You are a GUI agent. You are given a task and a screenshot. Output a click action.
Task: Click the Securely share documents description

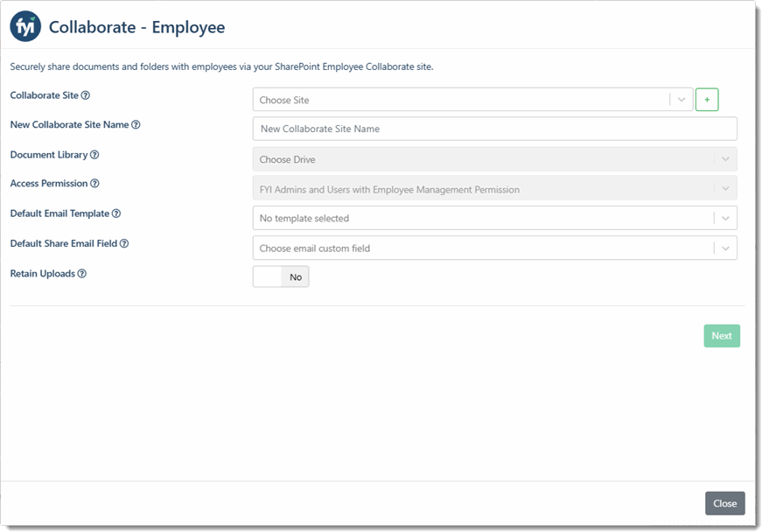[221, 66]
